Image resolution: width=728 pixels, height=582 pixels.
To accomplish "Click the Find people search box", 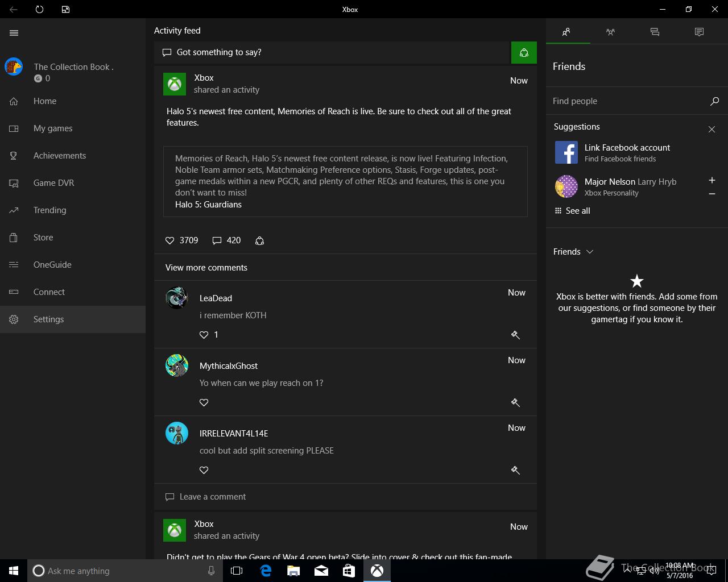I will pyautogui.click(x=628, y=101).
